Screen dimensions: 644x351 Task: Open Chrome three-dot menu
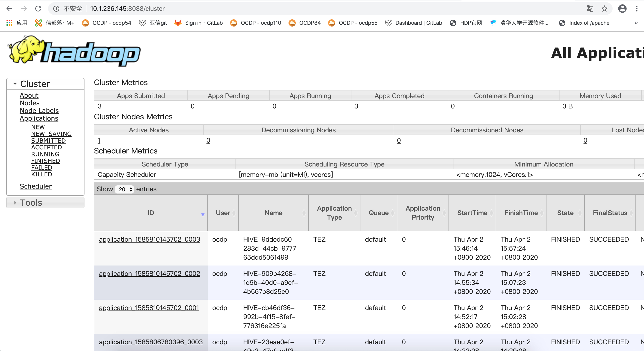pyautogui.click(x=637, y=9)
